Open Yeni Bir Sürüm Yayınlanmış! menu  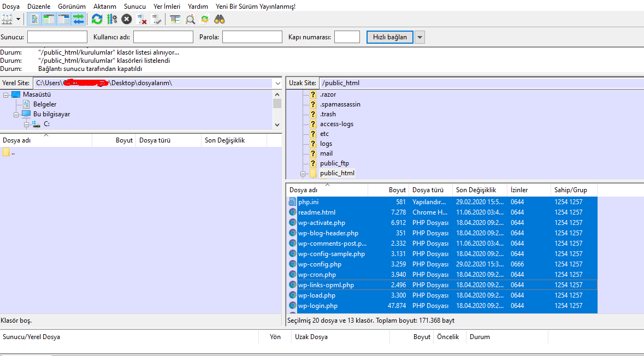256,6
